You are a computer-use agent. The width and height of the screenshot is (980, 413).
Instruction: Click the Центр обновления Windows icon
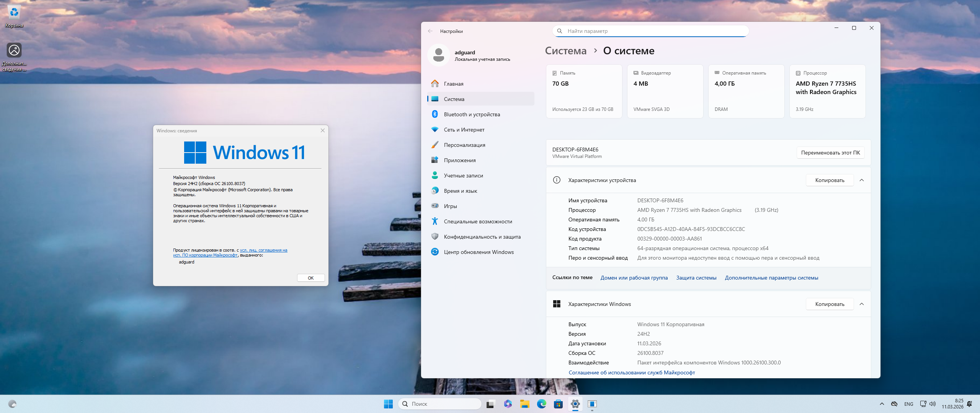[x=435, y=252]
